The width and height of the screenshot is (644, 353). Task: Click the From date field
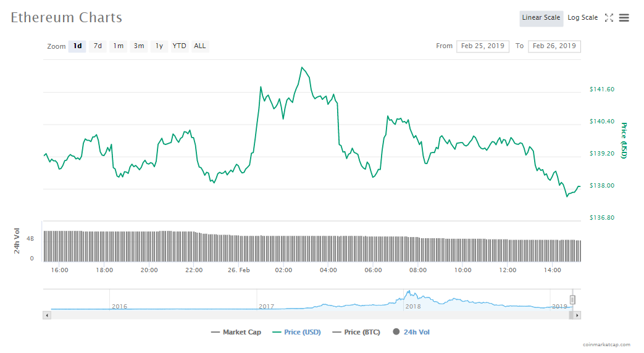coord(482,46)
